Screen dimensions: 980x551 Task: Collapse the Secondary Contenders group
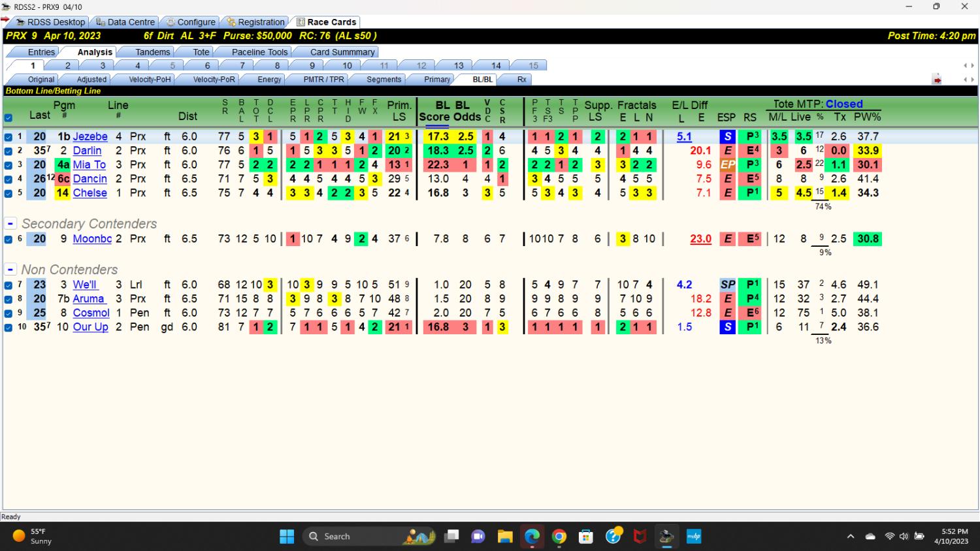click(x=10, y=223)
